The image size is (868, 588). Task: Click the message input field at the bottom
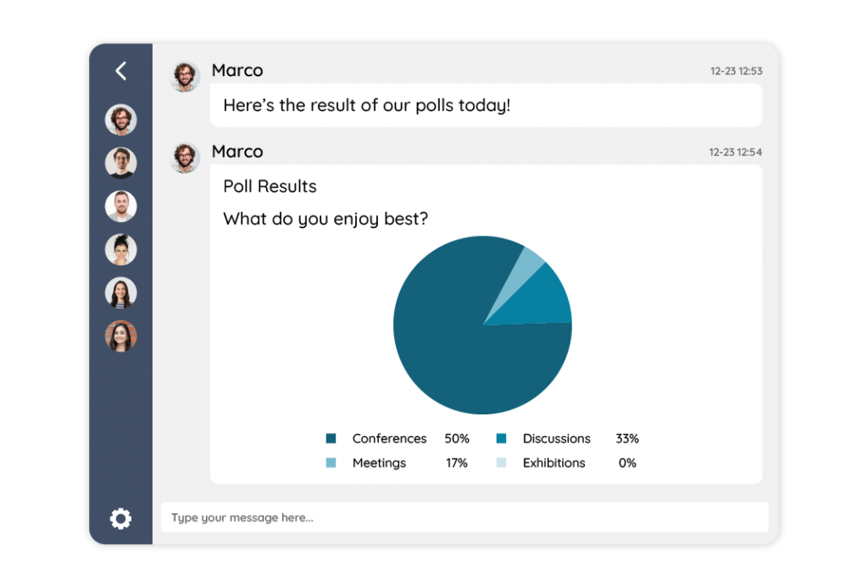[465, 517]
